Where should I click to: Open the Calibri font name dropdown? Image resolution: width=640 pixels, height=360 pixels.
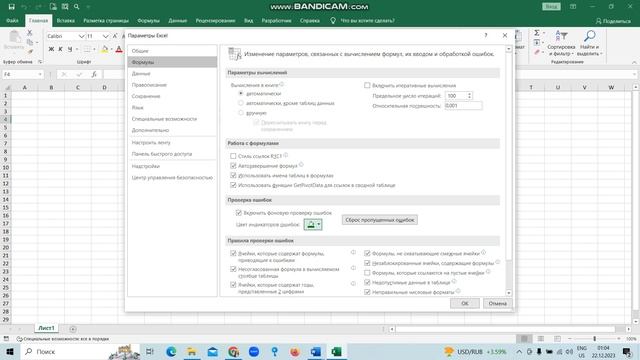click(x=81, y=36)
